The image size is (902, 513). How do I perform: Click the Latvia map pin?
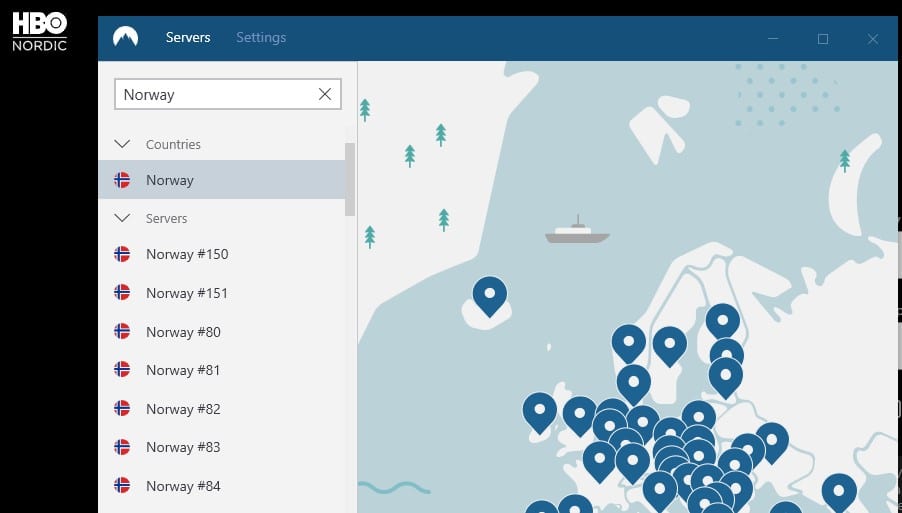click(726, 377)
